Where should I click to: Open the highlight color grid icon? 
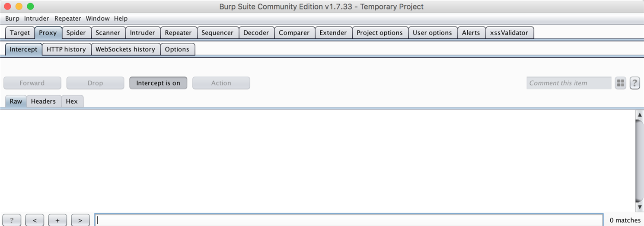[621, 83]
